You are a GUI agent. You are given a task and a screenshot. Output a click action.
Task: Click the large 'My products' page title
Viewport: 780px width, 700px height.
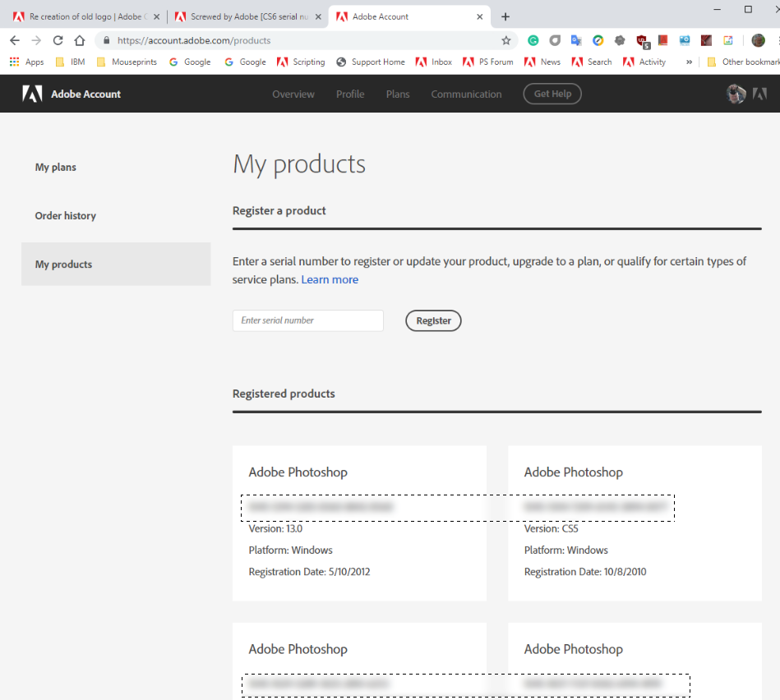point(299,164)
